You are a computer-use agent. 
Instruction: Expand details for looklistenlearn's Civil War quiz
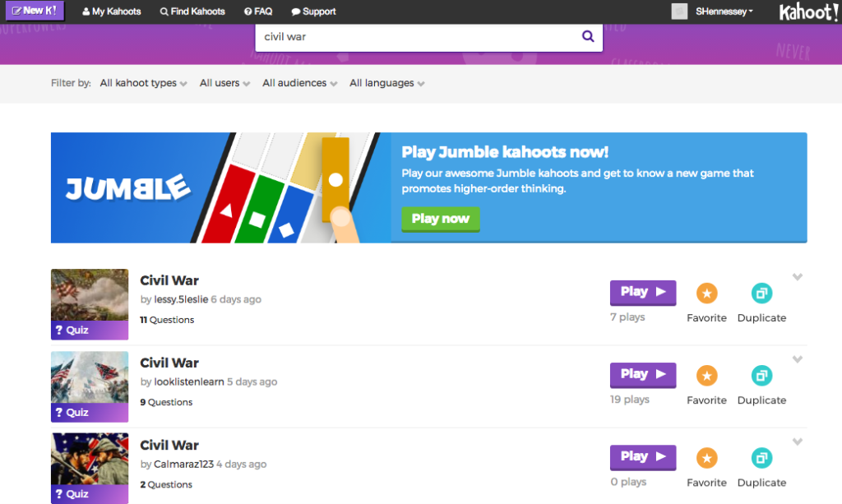[798, 359]
